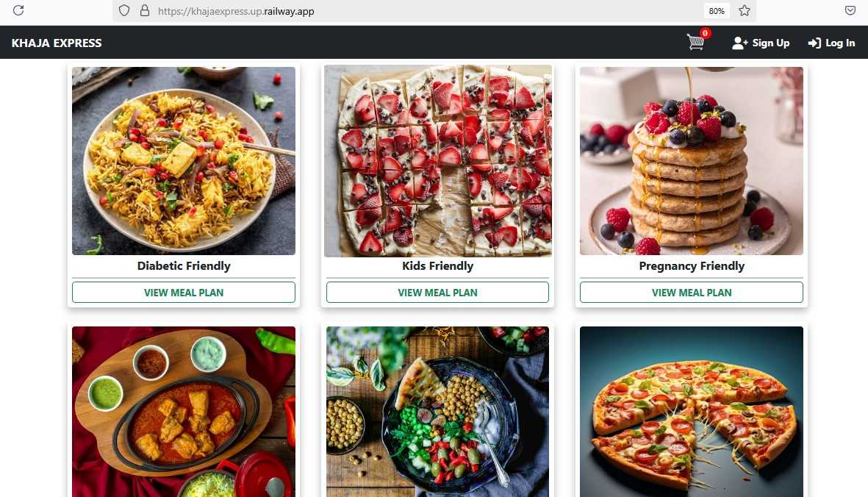The width and height of the screenshot is (868, 497).
Task: Go to KHAJA EXPRESS home link
Action: [x=57, y=43]
